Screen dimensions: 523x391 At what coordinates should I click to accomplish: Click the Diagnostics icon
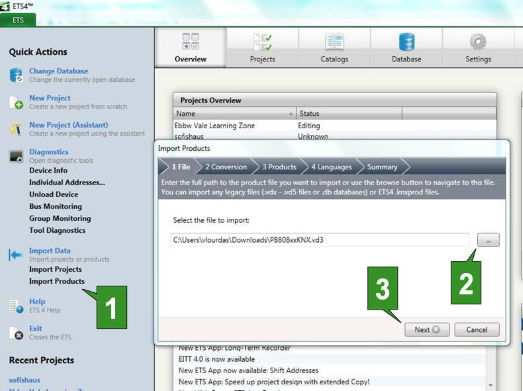click(16, 156)
